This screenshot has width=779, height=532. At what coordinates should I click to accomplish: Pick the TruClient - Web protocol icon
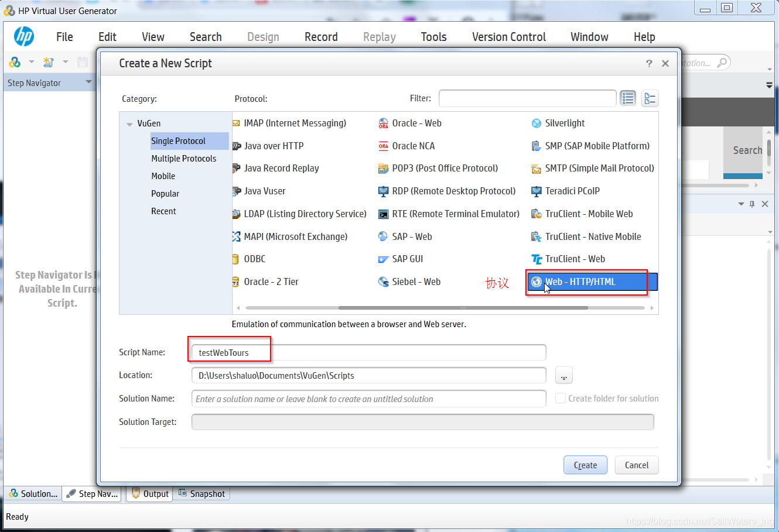point(537,259)
